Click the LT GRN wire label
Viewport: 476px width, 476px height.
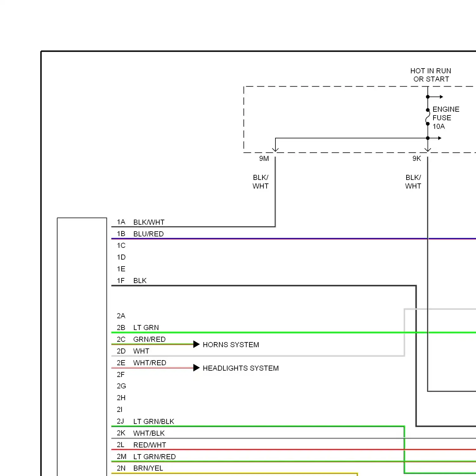click(146, 328)
